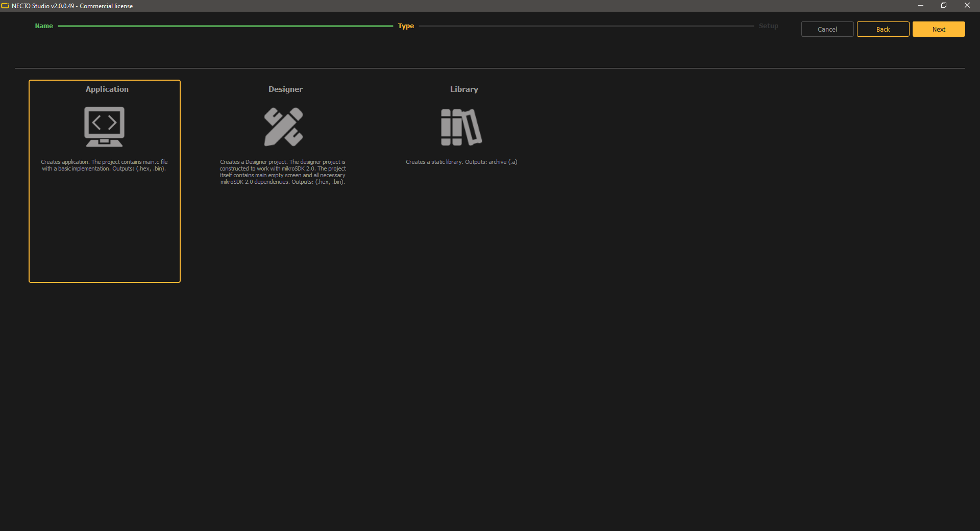Cancel the project wizard

point(827,29)
